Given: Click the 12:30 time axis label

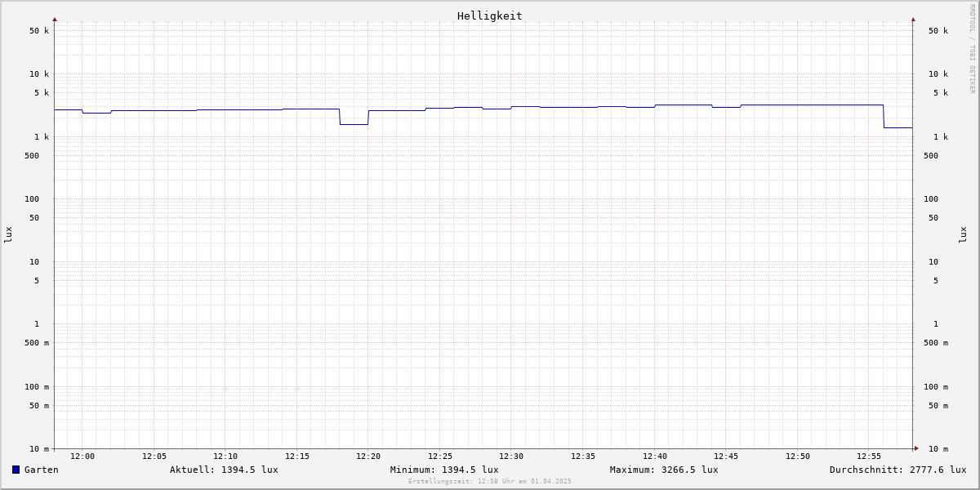Looking at the screenshot, I should [x=511, y=457].
